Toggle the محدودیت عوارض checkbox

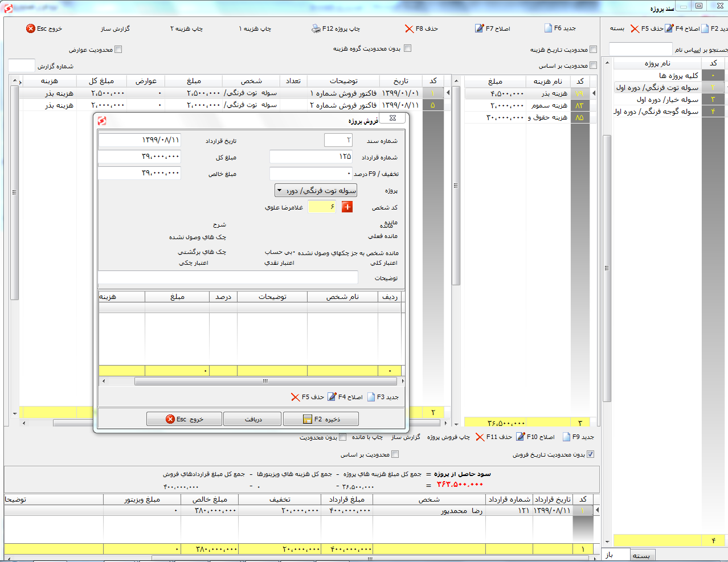118,50
